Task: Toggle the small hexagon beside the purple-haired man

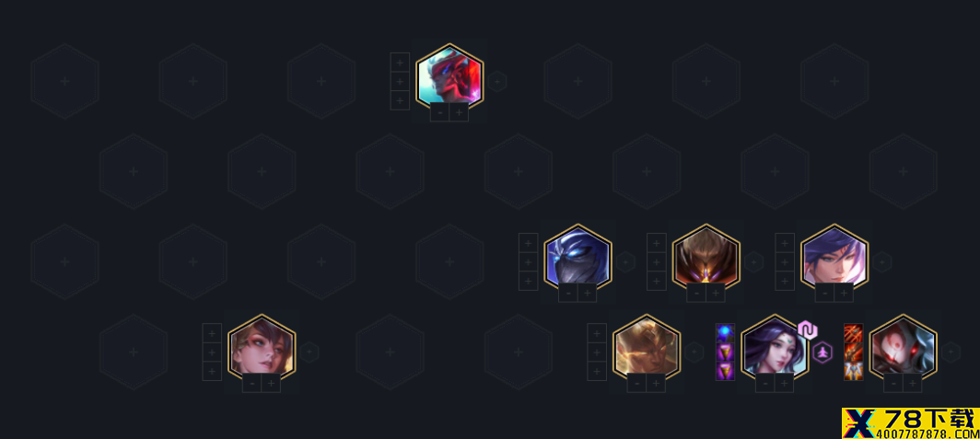Action: [881, 261]
